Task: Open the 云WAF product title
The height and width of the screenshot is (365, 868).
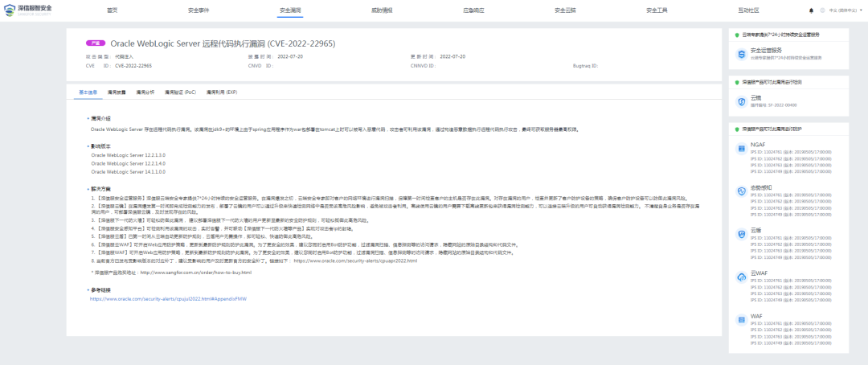Action: (759, 273)
